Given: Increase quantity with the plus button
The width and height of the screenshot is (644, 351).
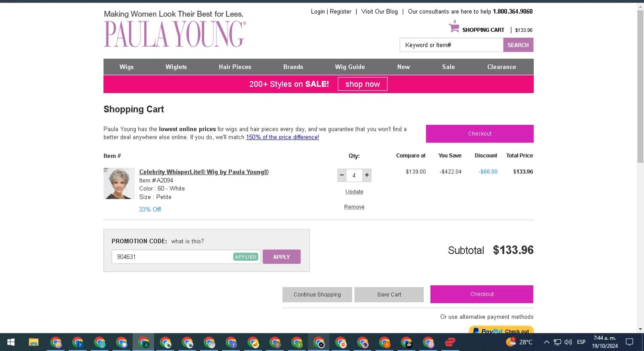Looking at the screenshot, I should 367,175.
